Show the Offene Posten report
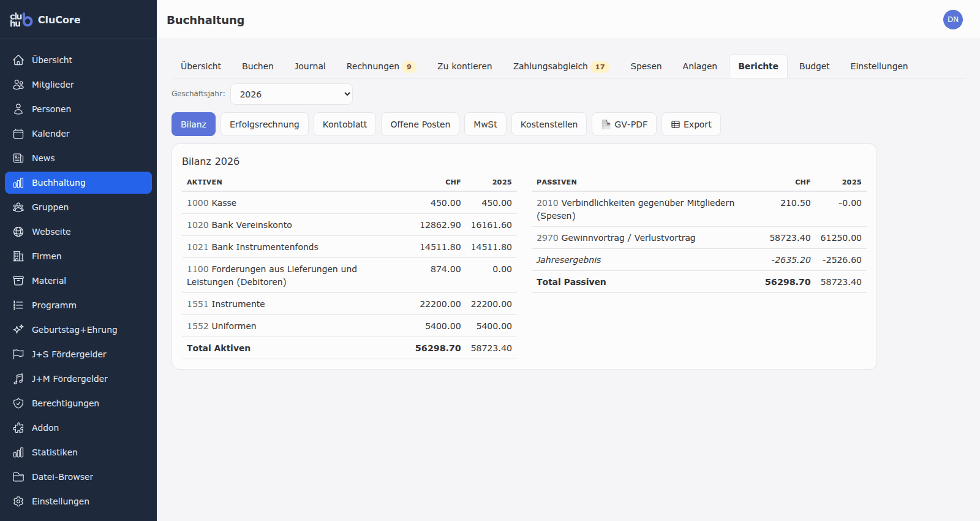This screenshot has width=980, height=521. [x=420, y=124]
